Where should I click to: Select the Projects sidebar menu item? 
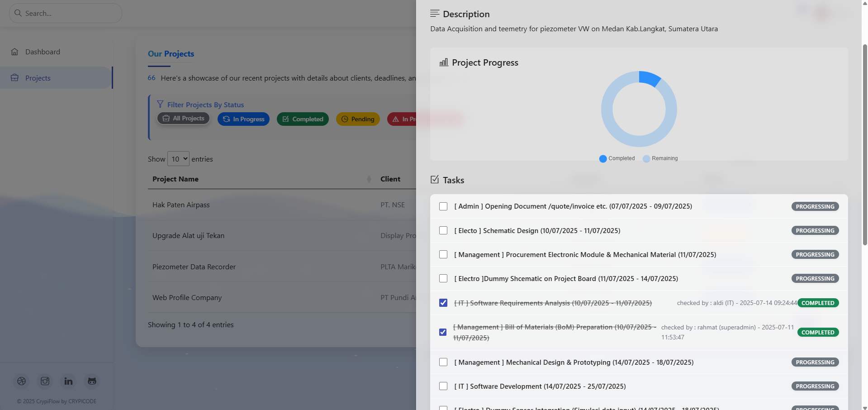[38, 78]
